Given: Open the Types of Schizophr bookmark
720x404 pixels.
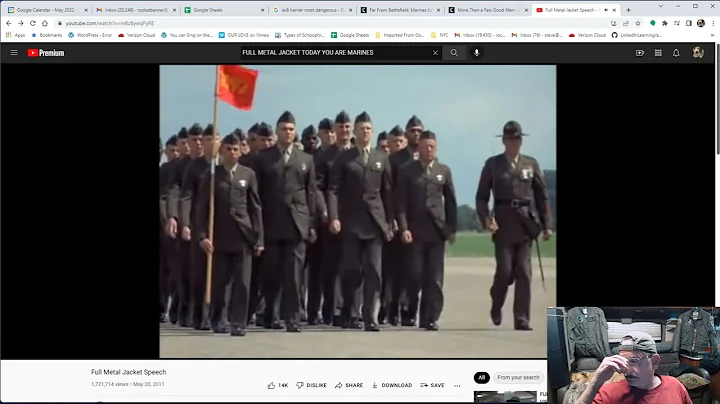Looking at the screenshot, I should click(299, 35).
